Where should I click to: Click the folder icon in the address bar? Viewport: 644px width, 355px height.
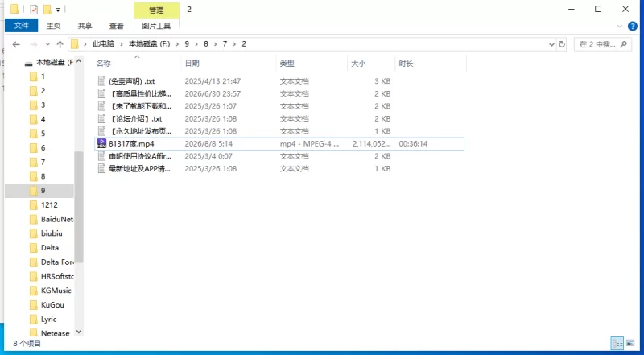pyautogui.click(x=74, y=44)
